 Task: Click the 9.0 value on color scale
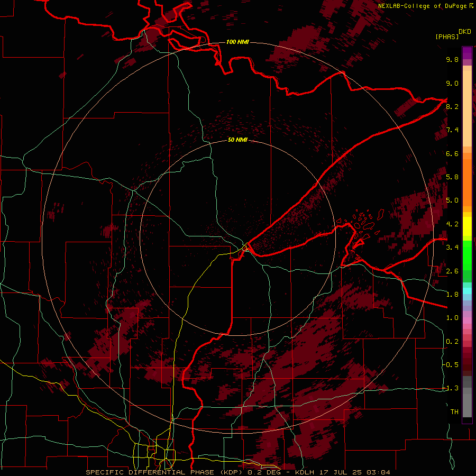(x=452, y=83)
